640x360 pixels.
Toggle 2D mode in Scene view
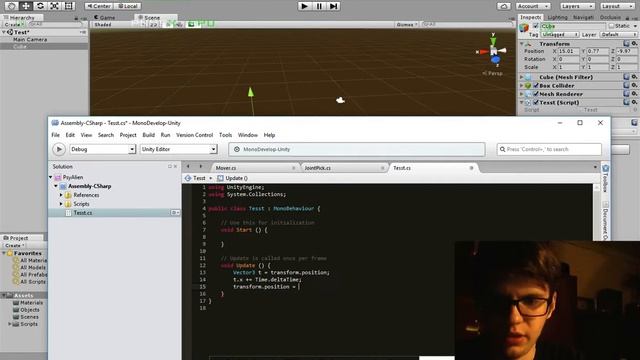[x=153, y=24]
